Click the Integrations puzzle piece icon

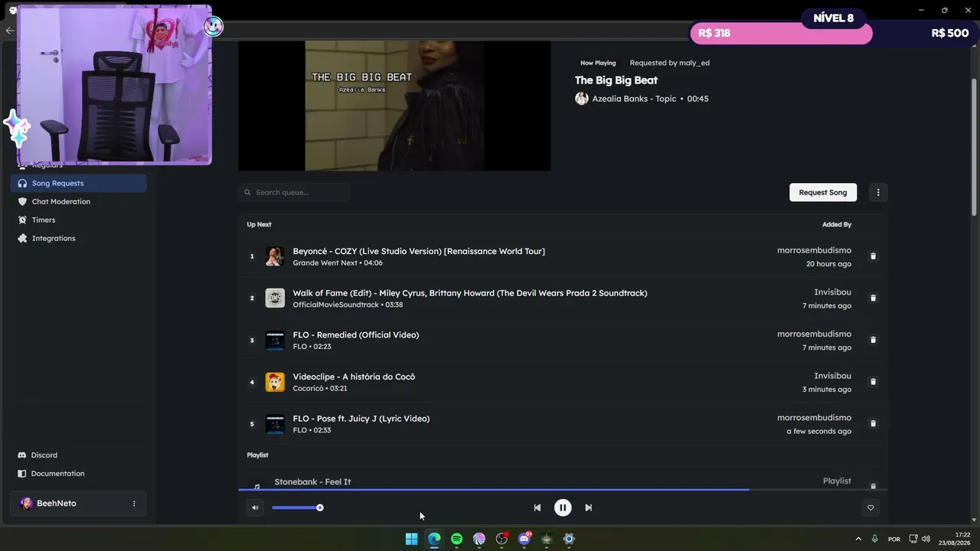tap(22, 238)
